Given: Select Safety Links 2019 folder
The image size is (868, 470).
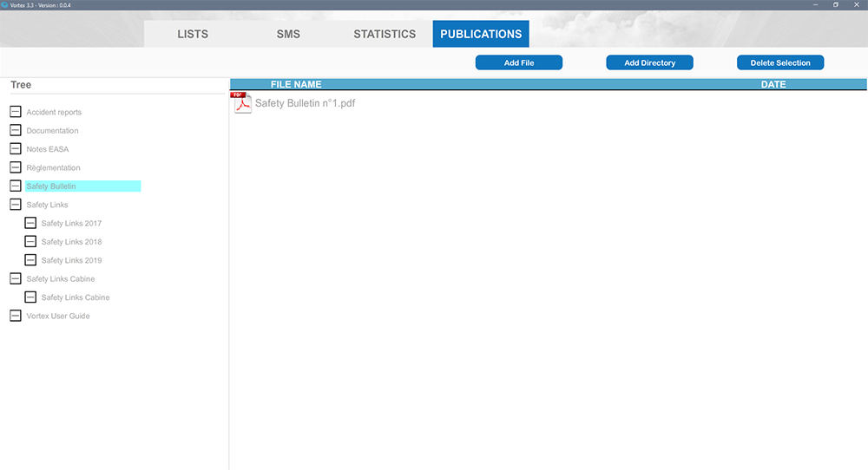Looking at the screenshot, I should [x=71, y=260].
